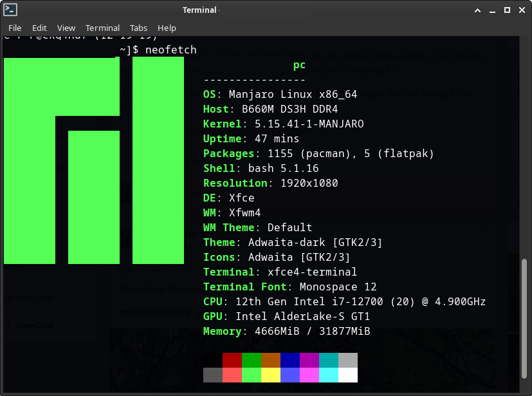The width and height of the screenshot is (532, 396).
Task: Open the Help menu
Action: (167, 28)
